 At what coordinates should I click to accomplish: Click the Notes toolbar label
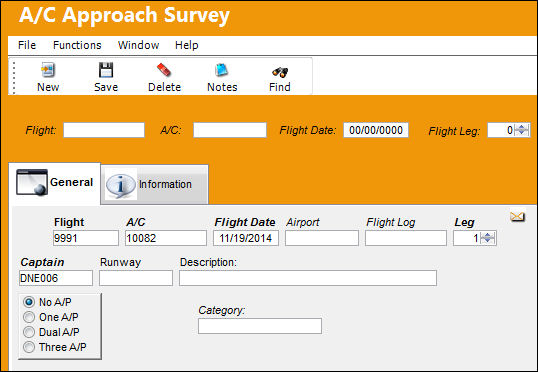coord(222,87)
